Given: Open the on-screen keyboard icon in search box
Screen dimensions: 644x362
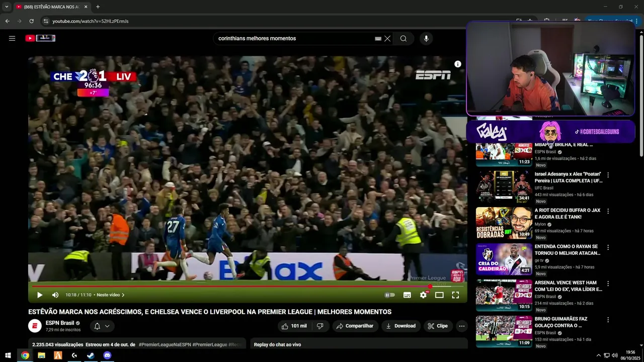Looking at the screenshot, I should [x=378, y=38].
